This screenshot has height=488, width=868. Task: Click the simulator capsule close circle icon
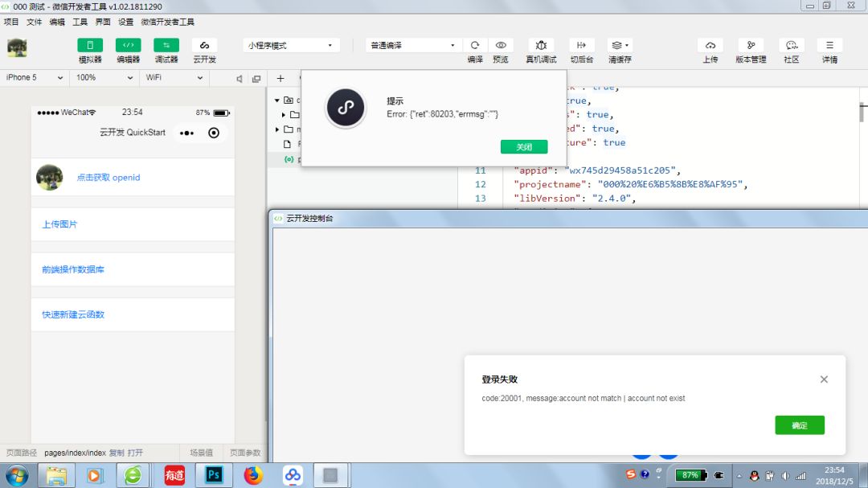(214, 133)
